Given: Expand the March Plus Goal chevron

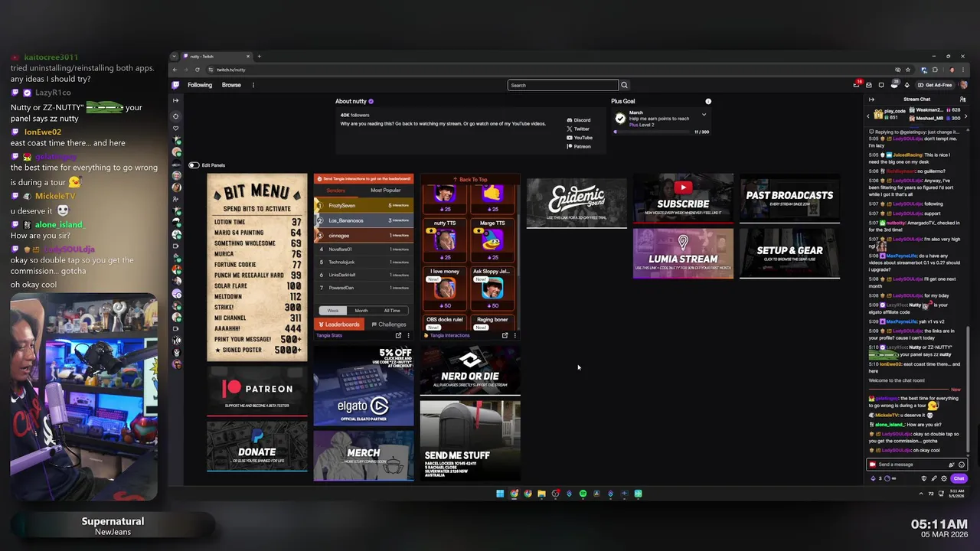Looking at the screenshot, I should point(704,115).
